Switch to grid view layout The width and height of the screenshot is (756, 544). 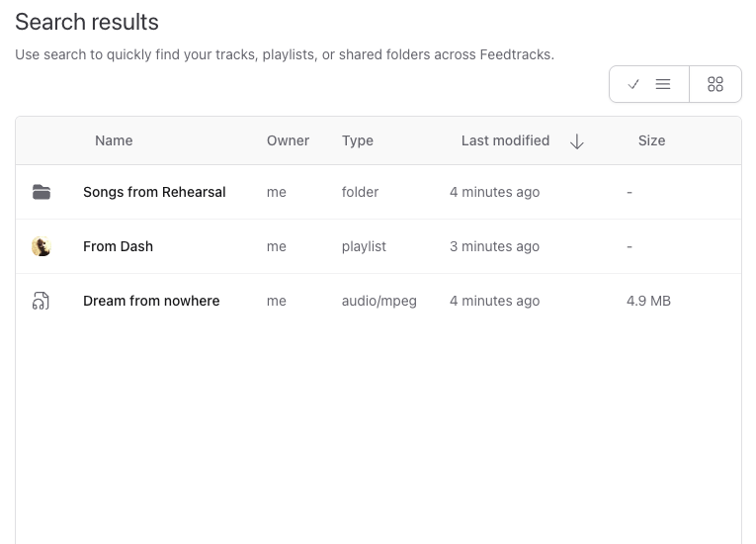click(x=715, y=84)
